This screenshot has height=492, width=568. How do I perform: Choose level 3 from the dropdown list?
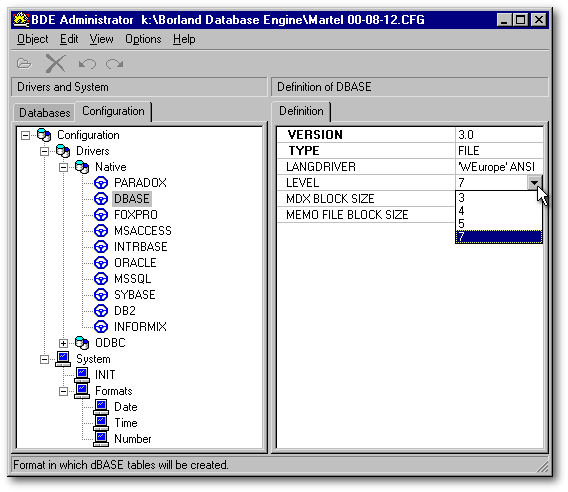[499, 198]
